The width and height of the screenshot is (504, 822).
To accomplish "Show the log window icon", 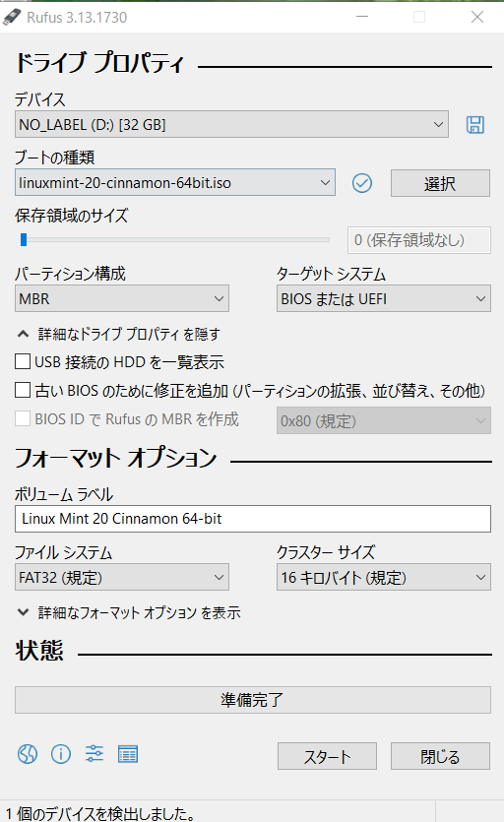I will click(128, 754).
